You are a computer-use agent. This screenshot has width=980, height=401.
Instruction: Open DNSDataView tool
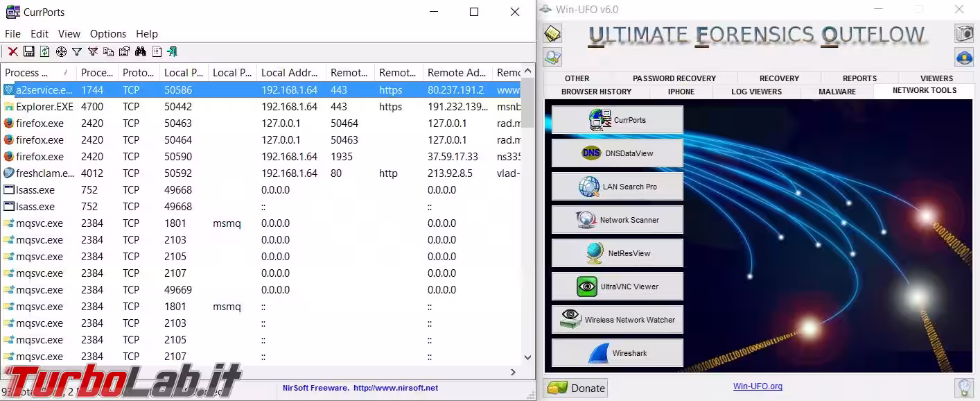click(x=617, y=153)
